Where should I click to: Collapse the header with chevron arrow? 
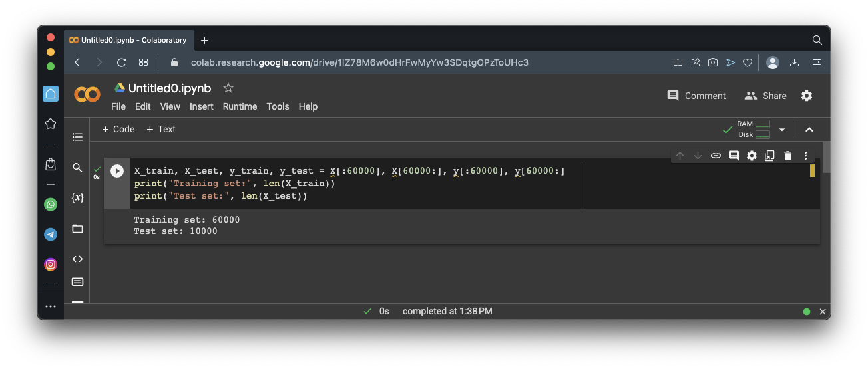point(809,130)
